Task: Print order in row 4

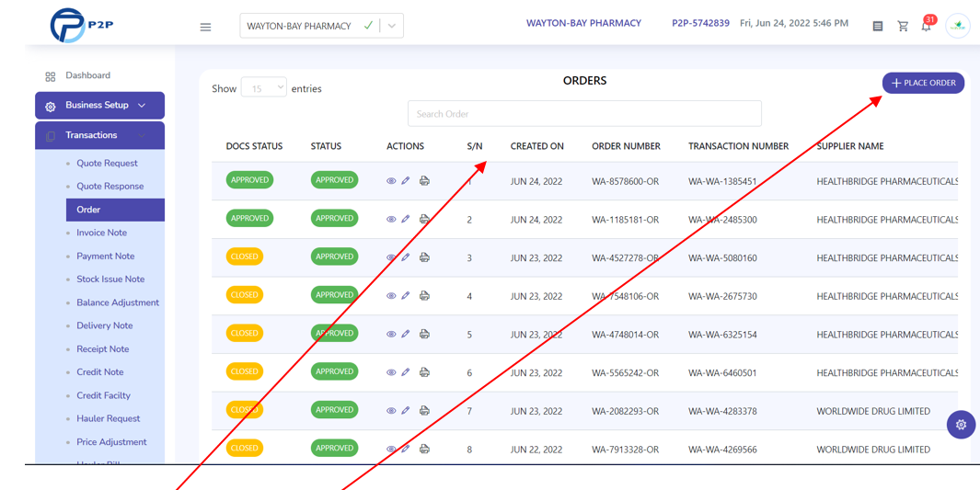Action: point(424,296)
